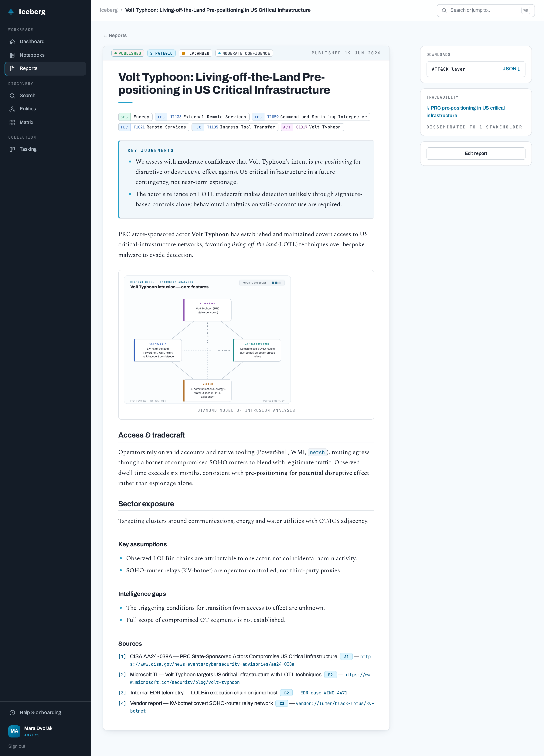The width and height of the screenshot is (544, 756).
Task: Open the vendor kv-botnet source link
Action: point(252,707)
